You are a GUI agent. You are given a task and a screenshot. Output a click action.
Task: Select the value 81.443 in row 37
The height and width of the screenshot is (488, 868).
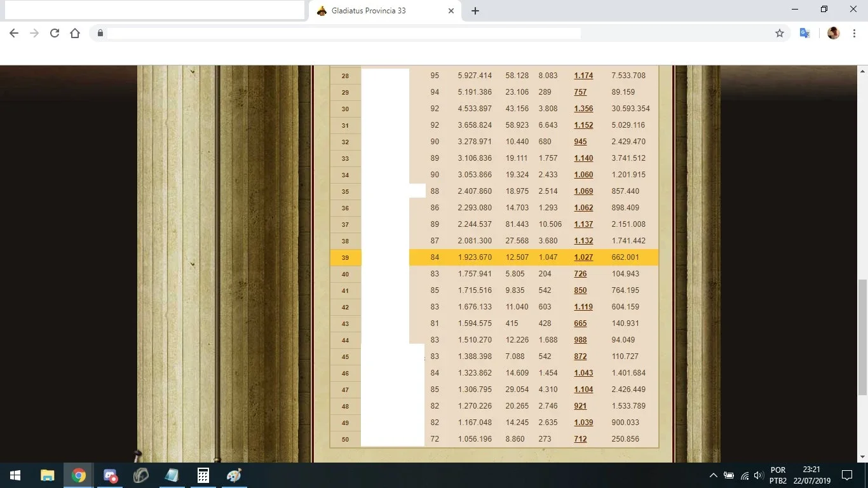click(517, 224)
